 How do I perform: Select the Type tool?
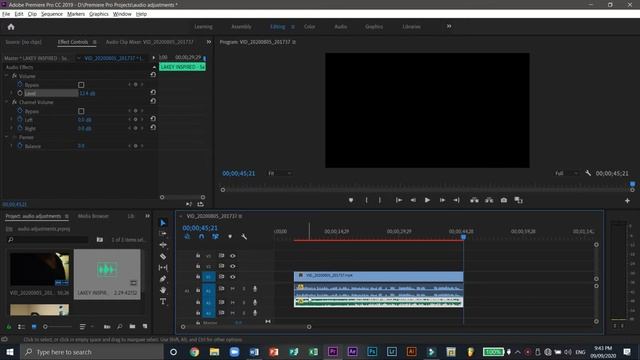163,302
